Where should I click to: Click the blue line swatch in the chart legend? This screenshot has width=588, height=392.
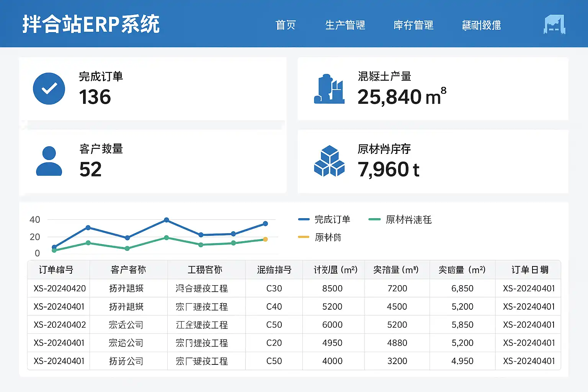(304, 219)
